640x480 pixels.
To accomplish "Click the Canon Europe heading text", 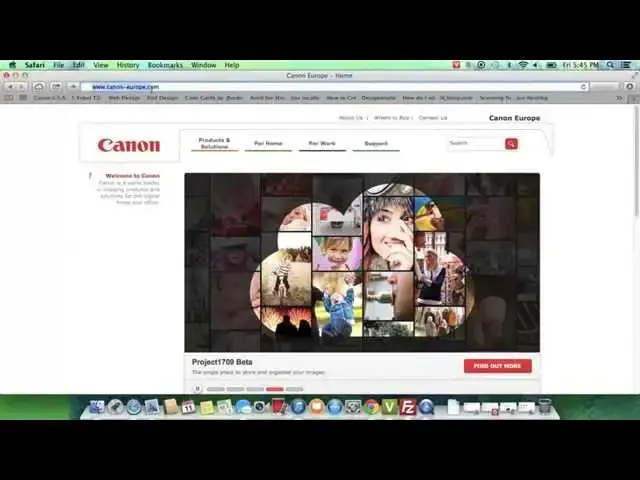I will (x=514, y=118).
